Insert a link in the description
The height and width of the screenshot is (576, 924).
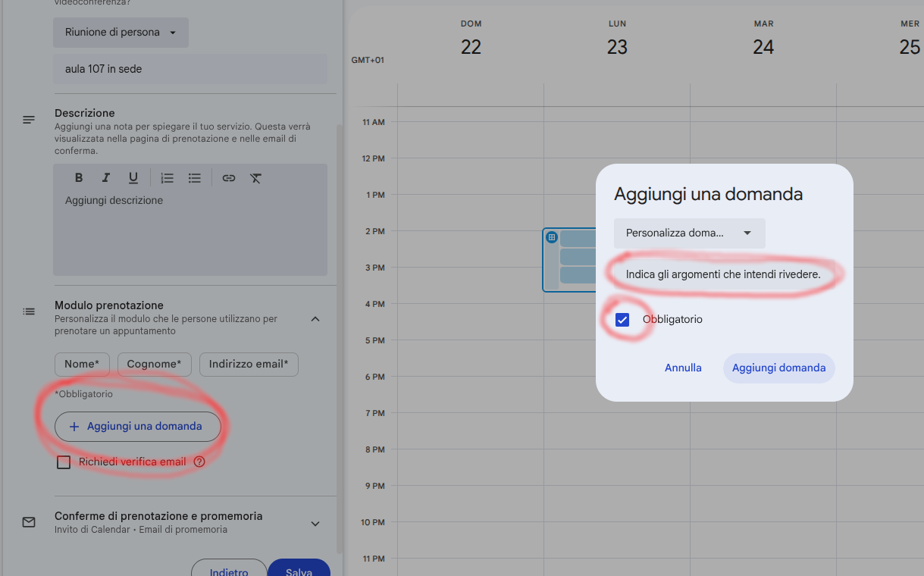point(229,178)
